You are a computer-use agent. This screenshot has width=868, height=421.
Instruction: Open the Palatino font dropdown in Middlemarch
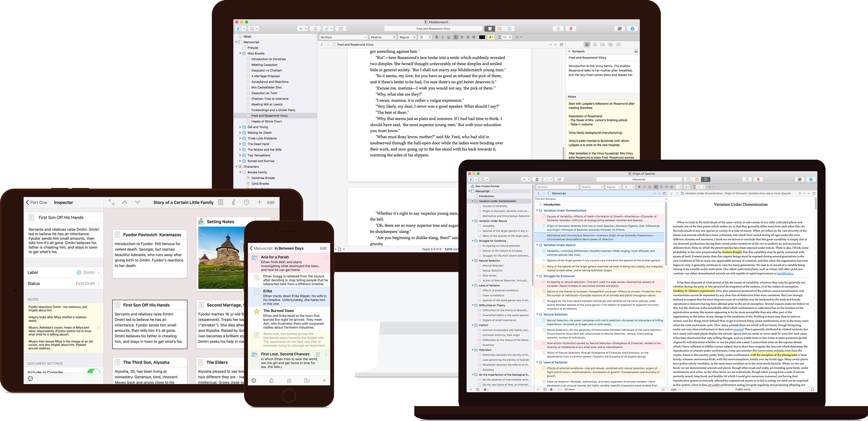click(x=383, y=37)
